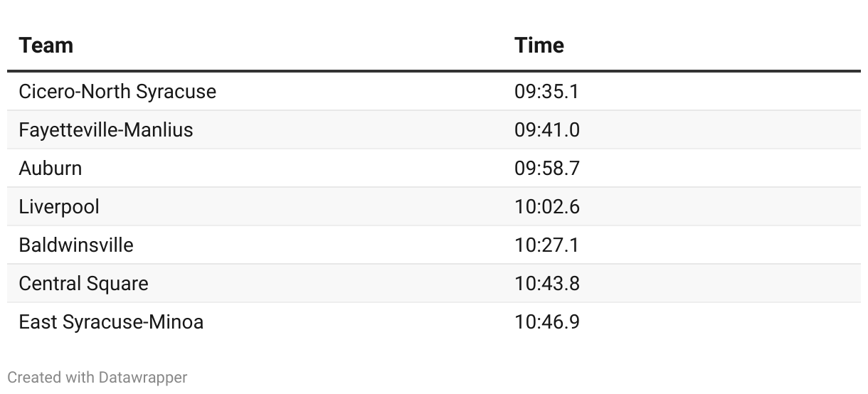Click the Central Square team cell
This screenshot has height=394, width=868.
(x=83, y=284)
